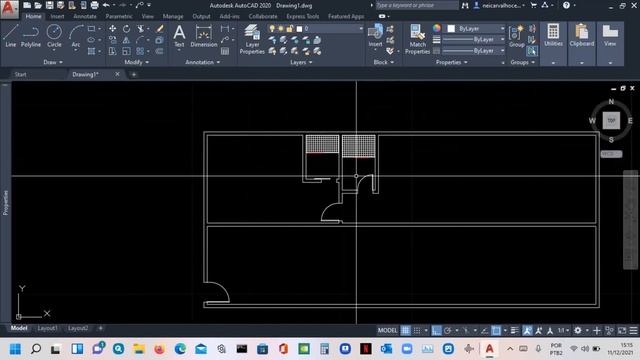Click the Insert block icon
The width and height of the screenshot is (640, 360).
pyautogui.click(x=375, y=35)
